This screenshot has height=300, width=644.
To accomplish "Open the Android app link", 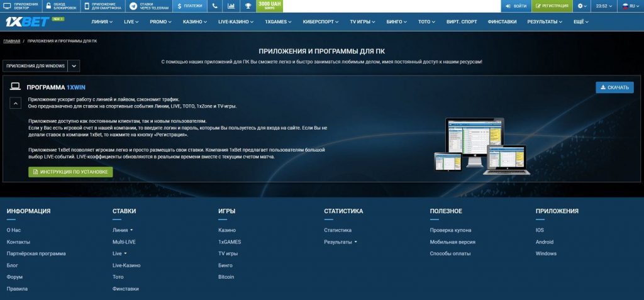I will [x=545, y=242].
